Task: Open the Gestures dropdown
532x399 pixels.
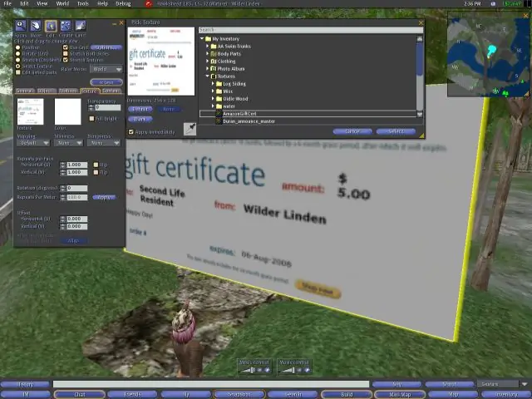Action: tap(503, 384)
